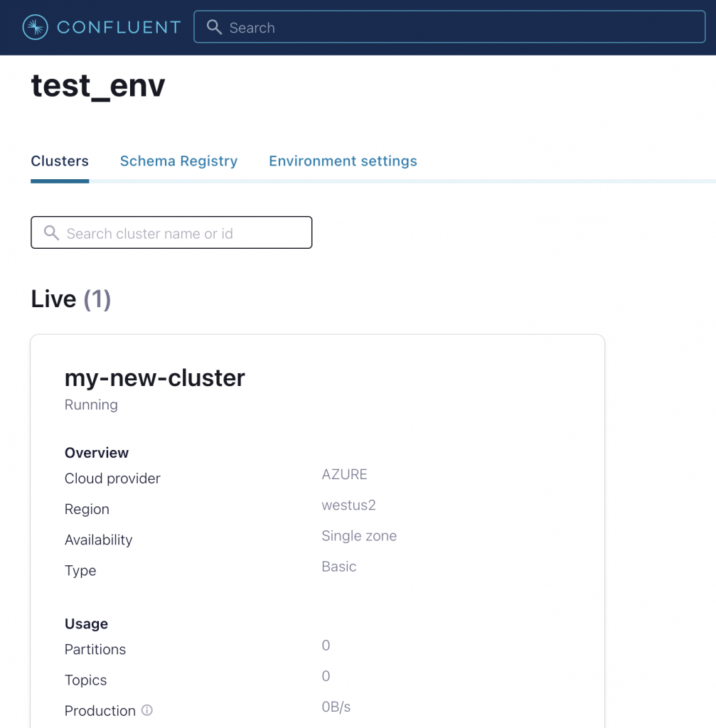Open the my-new-cluster card title
716x728 pixels.
click(154, 378)
